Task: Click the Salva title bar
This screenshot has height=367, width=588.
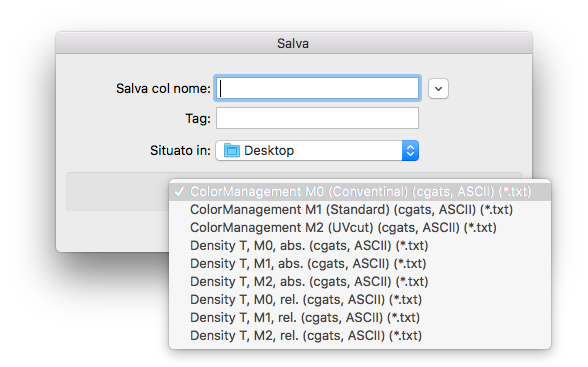Action: click(294, 43)
